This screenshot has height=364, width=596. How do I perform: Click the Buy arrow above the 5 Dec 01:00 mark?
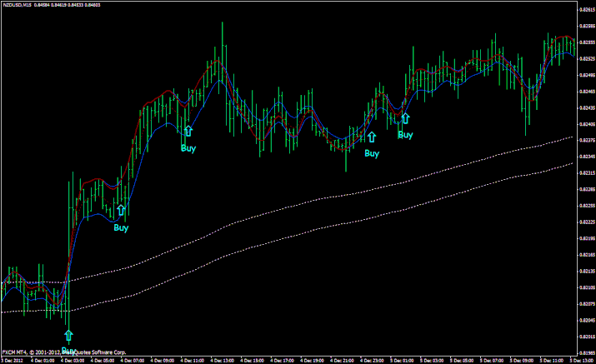[405, 118]
